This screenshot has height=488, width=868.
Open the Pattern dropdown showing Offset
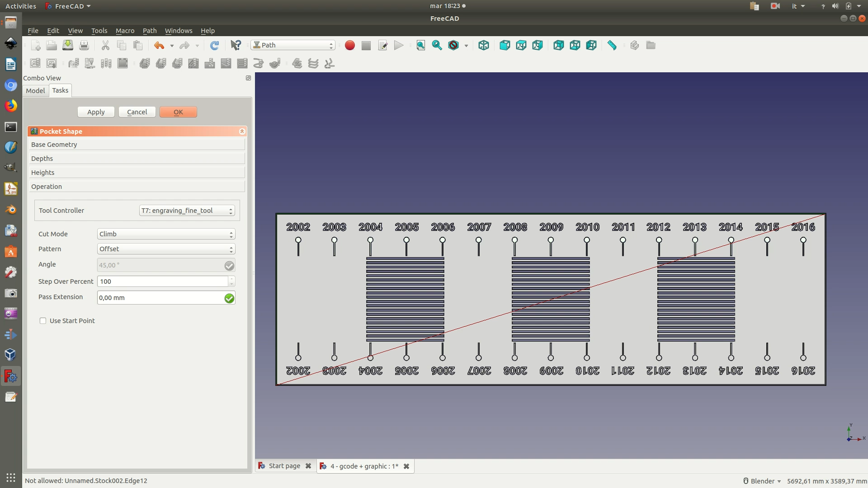tap(166, 249)
